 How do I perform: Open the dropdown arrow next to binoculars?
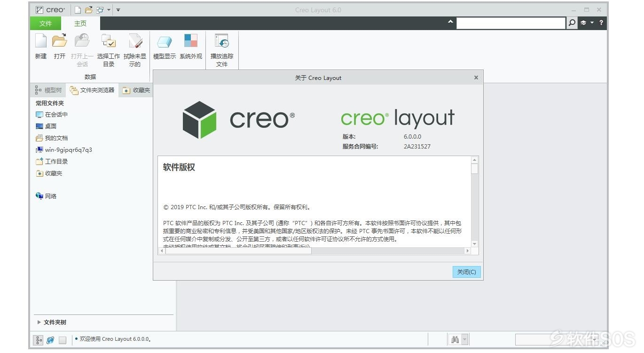[464, 339]
